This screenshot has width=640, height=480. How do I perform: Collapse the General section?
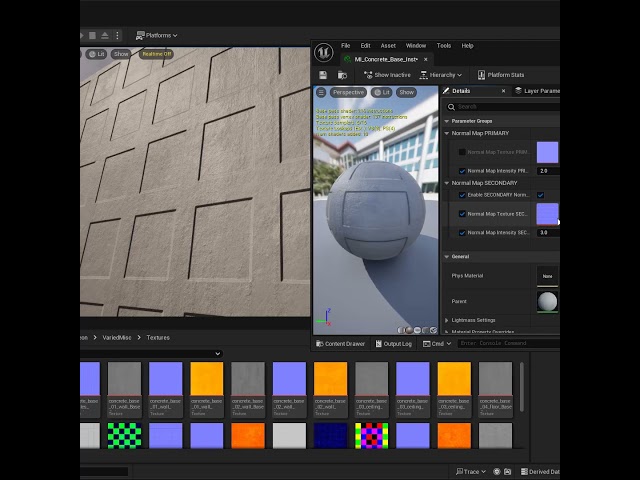coord(447,257)
